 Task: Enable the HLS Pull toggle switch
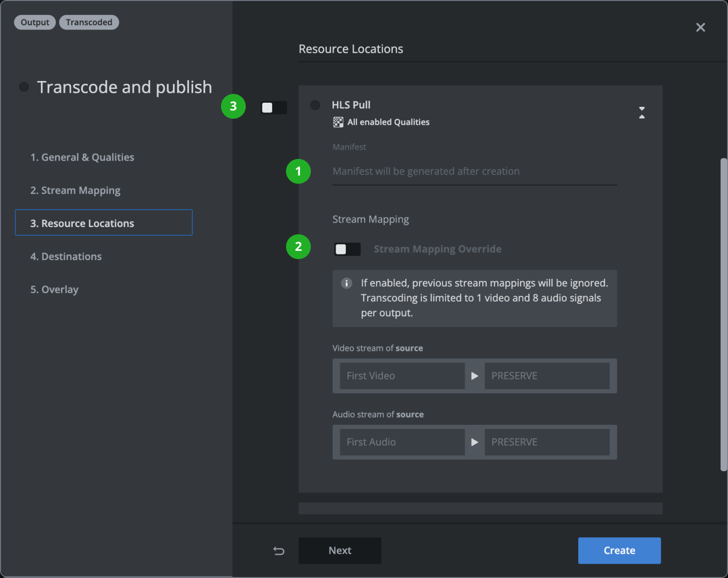[x=274, y=107]
